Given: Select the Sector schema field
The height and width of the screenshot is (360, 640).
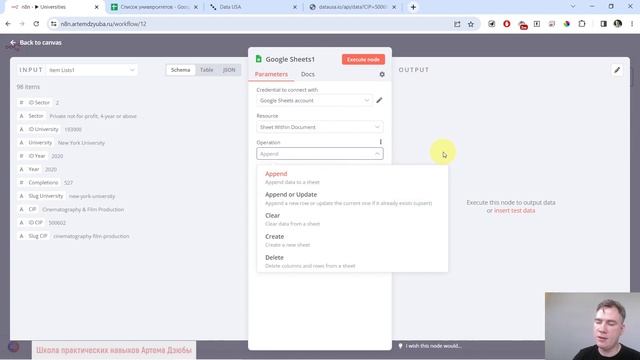Looking at the screenshot, I should pyautogui.click(x=32, y=116).
